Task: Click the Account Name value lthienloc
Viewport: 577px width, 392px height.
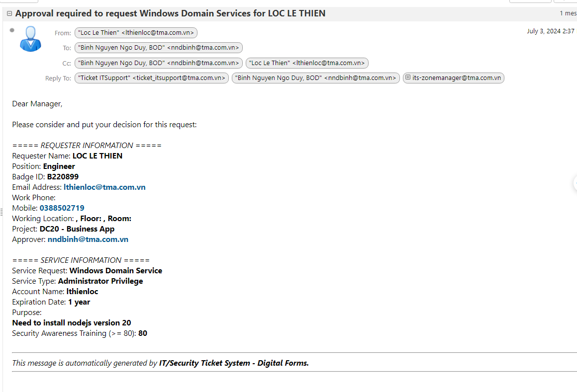Action: click(83, 292)
